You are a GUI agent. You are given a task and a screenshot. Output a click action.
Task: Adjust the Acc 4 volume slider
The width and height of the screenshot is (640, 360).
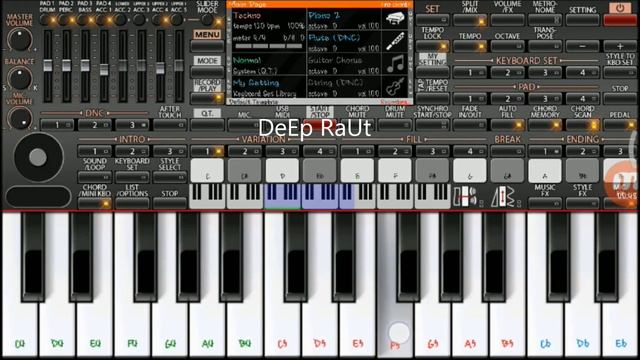click(160, 67)
